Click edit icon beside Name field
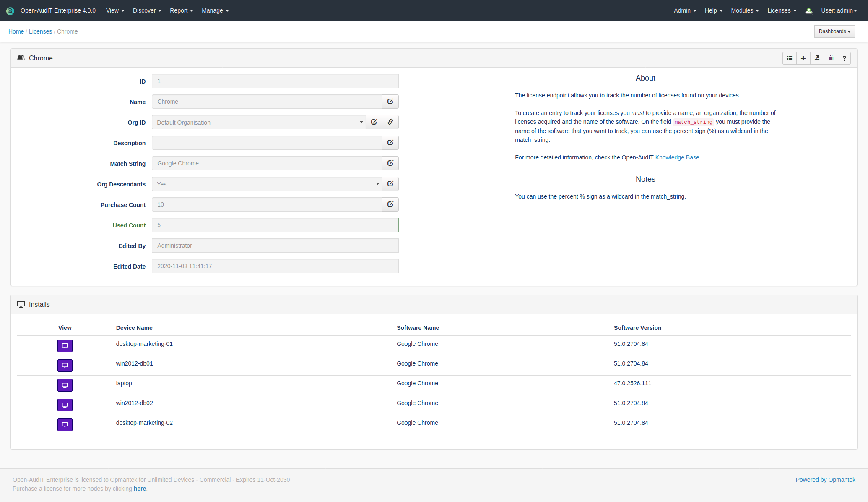Screen dimensions: 868x502 click(x=390, y=102)
